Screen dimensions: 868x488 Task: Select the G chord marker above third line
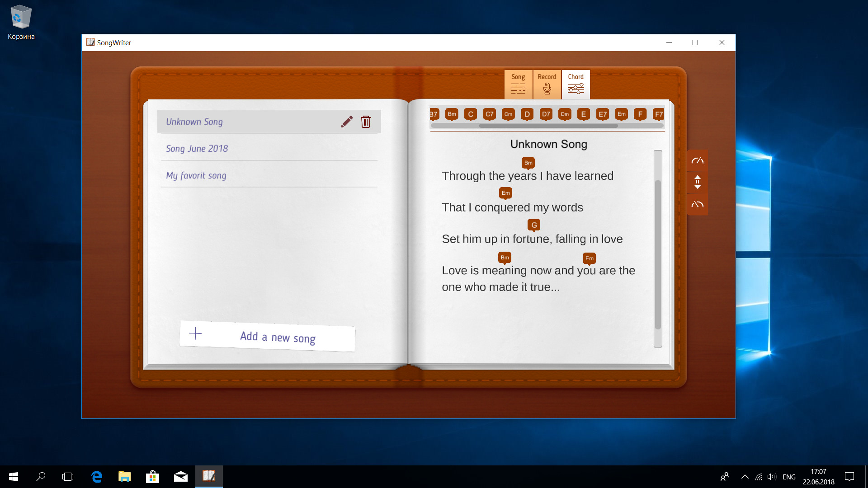click(534, 225)
